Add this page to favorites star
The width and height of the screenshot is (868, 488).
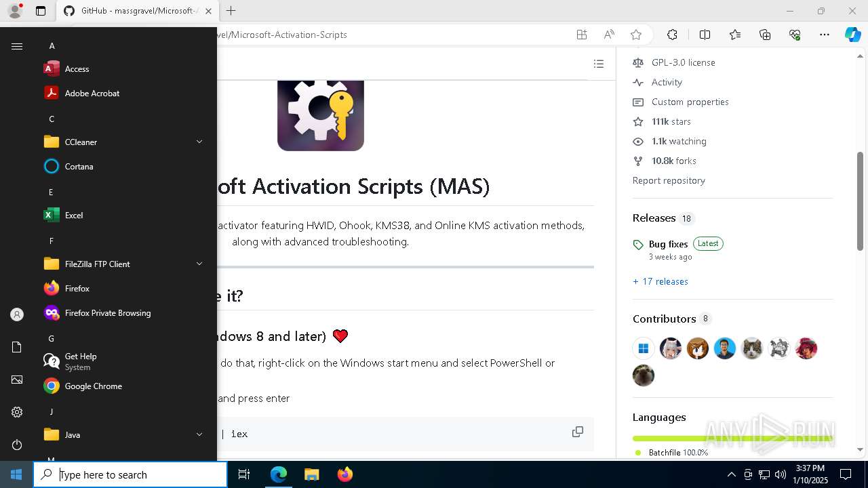[635, 35]
